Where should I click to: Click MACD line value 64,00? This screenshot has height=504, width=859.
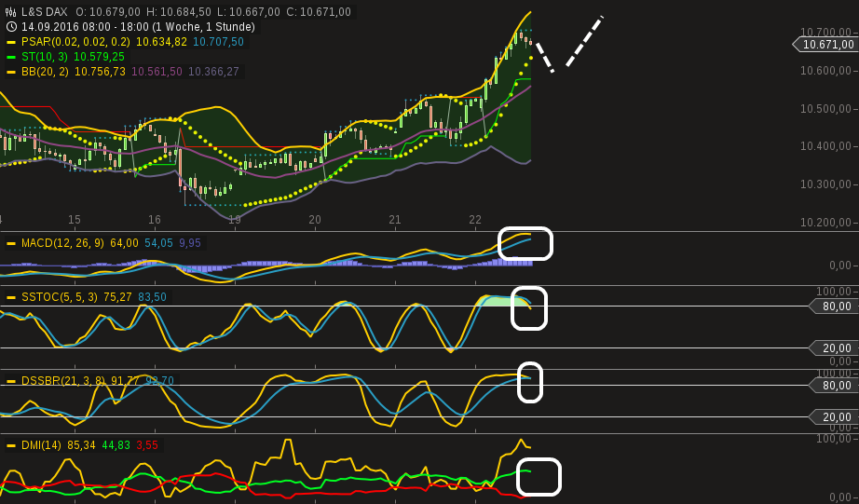[x=124, y=243]
